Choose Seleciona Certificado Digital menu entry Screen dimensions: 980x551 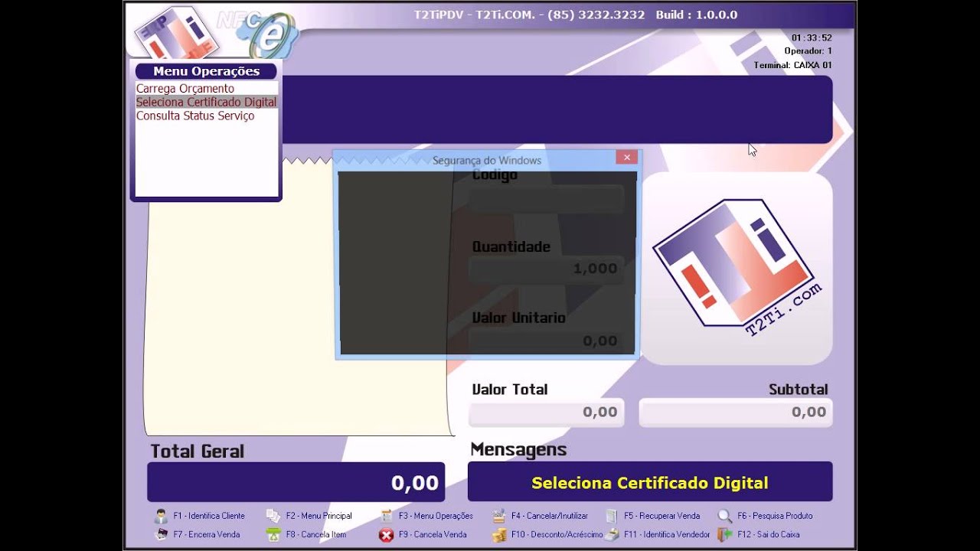click(206, 102)
